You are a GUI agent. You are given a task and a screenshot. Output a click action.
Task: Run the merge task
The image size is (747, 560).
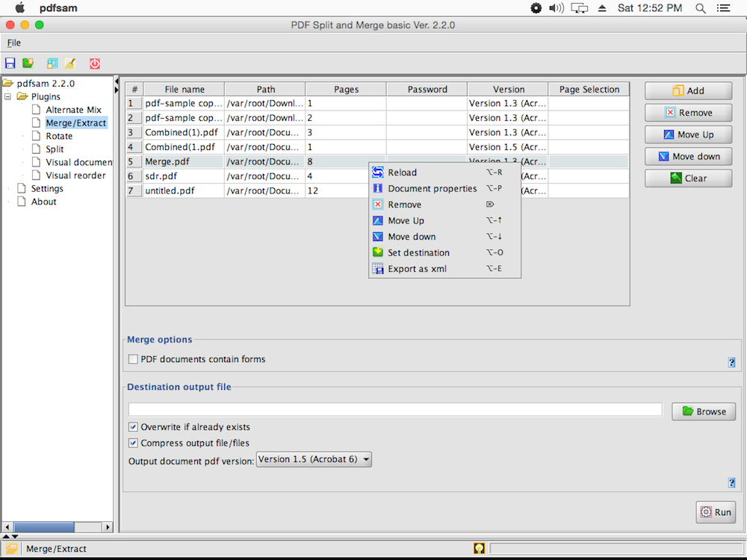716,512
